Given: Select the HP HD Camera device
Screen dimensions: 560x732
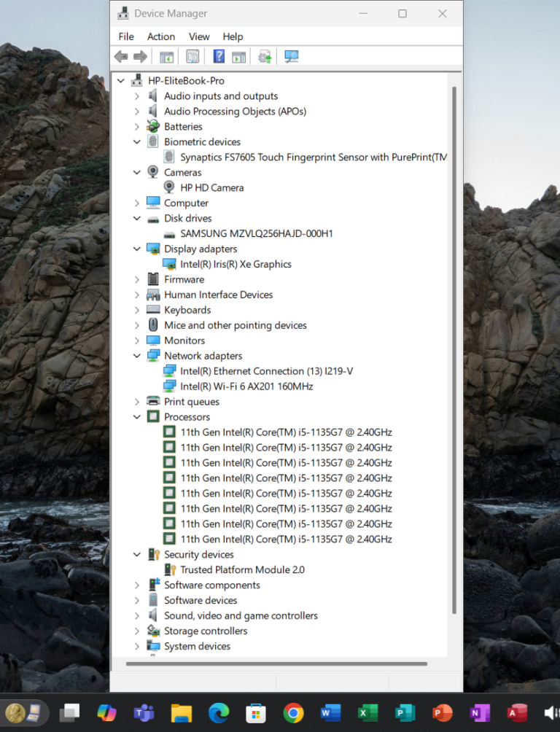Looking at the screenshot, I should (211, 187).
